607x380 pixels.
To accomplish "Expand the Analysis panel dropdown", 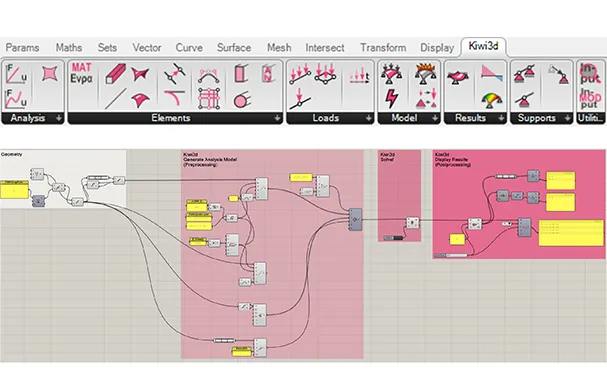I will (x=59, y=118).
